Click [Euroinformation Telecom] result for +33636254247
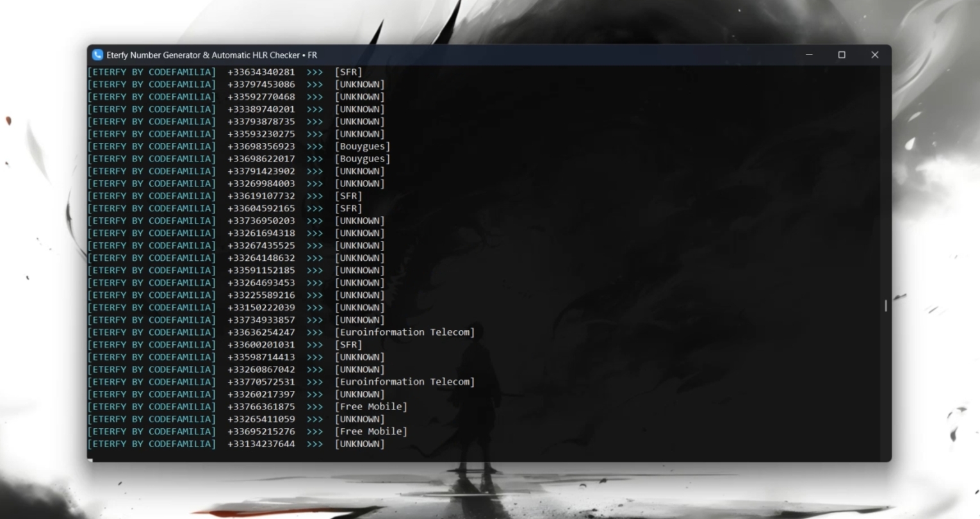 [x=404, y=333]
